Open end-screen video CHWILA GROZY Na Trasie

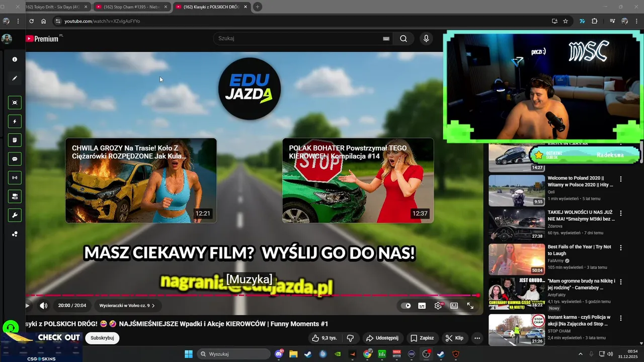coord(141,180)
